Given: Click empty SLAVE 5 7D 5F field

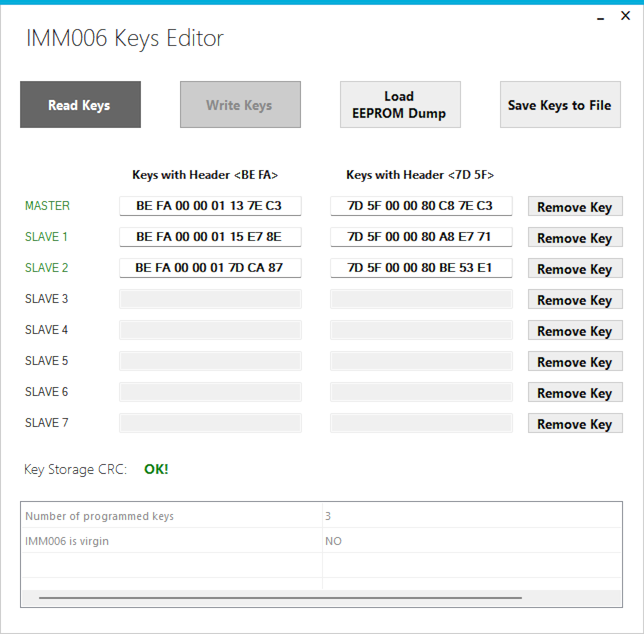Looking at the screenshot, I should pos(421,361).
